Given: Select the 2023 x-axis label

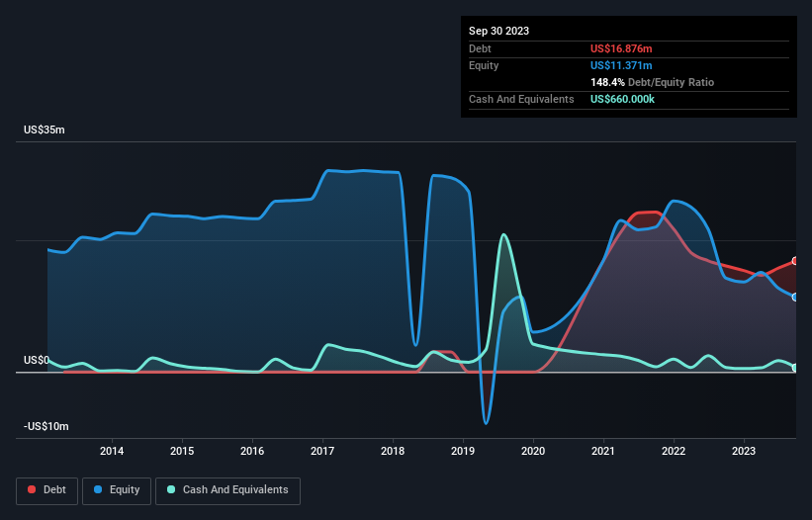Looking at the screenshot, I should (x=744, y=451).
